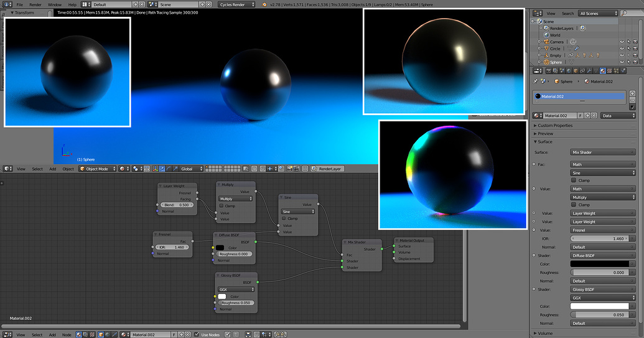The height and width of the screenshot is (338, 644).
Task: Select texture nodes type icon in node header
Action: tap(92, 335)
